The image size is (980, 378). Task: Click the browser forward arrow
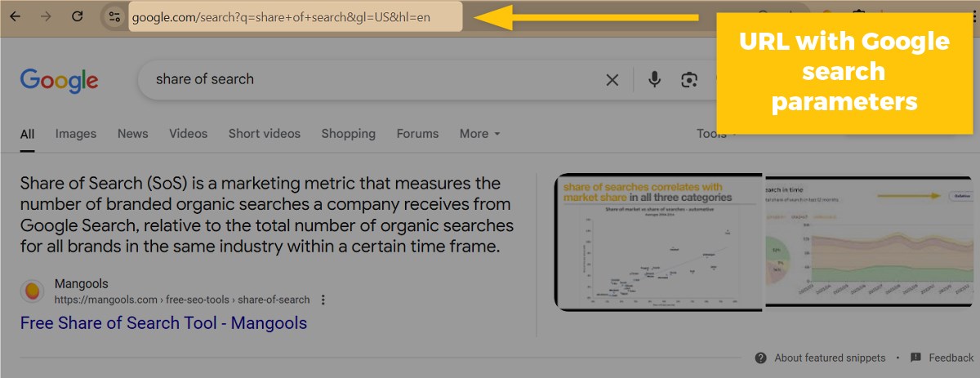pyautogui.click(x=46, y=16)
